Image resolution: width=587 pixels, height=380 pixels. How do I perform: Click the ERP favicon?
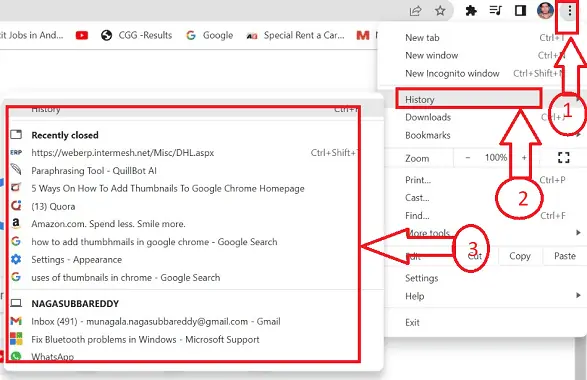pos(16,152)
